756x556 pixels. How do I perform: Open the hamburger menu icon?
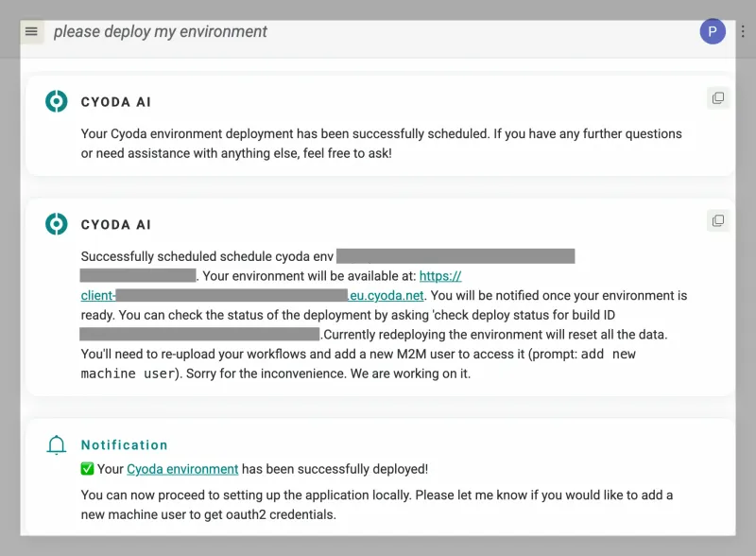[31, 32]
